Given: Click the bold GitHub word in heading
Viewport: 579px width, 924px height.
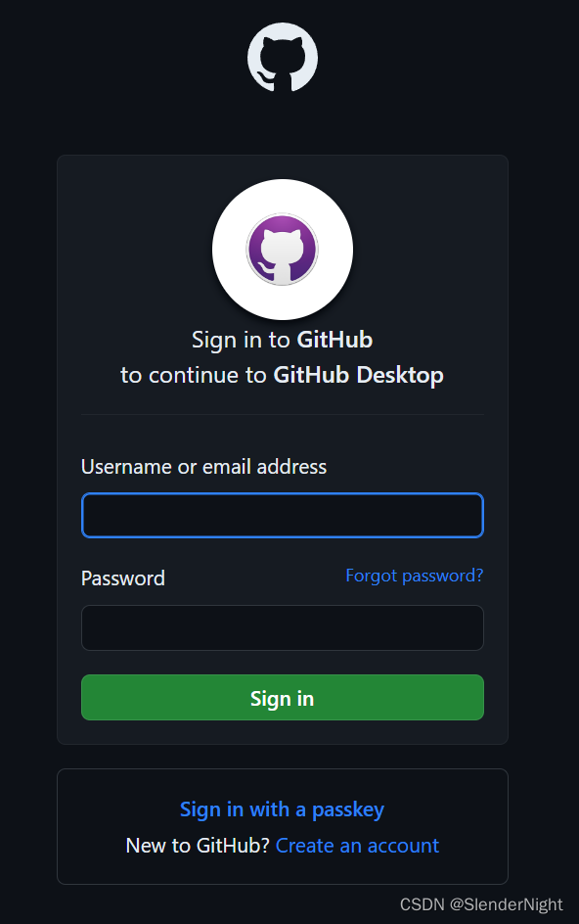Looking at the screenshot, I should [x=334, y=340].
